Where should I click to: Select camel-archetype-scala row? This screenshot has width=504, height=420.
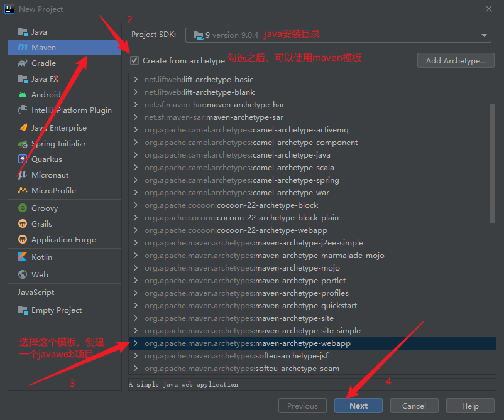pos(312,167)
